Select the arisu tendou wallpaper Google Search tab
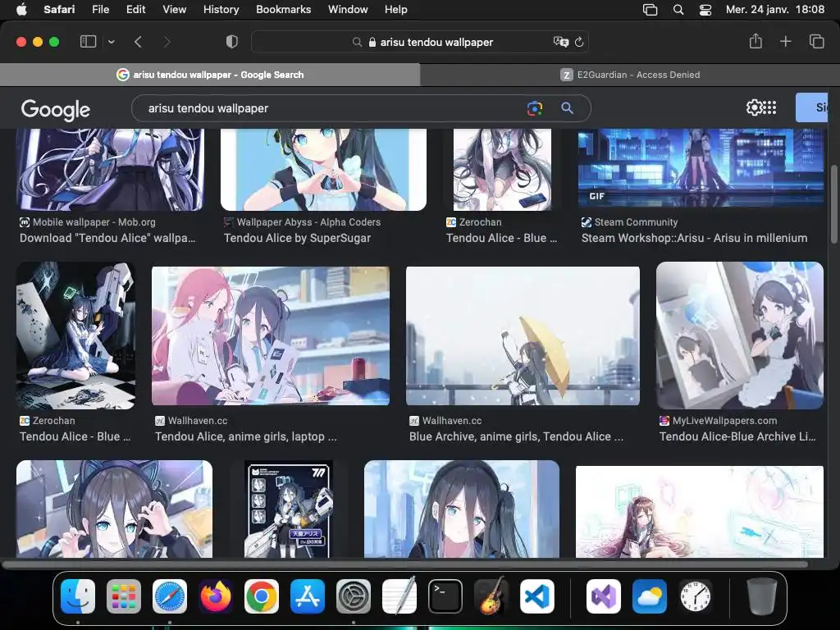Screen dimensions: 840x630 pyautogui.click(x=210, y=75)
